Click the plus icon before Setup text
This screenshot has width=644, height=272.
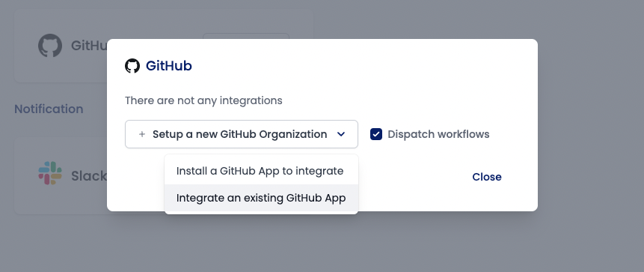coord(142,134)
